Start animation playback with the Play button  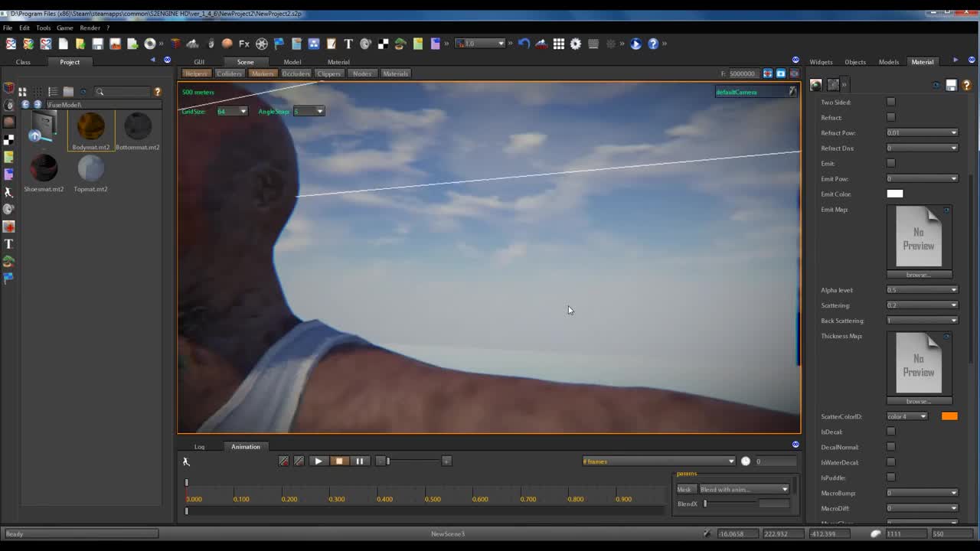tap(318, 461)
